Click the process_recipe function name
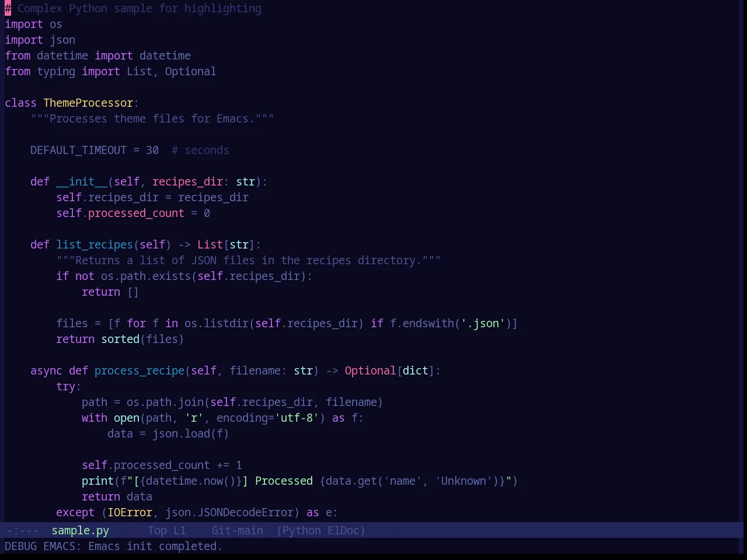Image resolution: width=747 pixels, height=560 pixels. tap(139, 370)
